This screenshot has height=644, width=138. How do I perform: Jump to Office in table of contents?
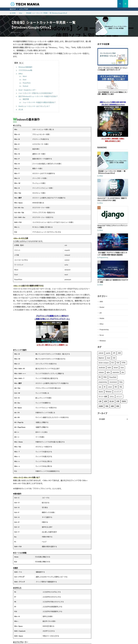21,74
